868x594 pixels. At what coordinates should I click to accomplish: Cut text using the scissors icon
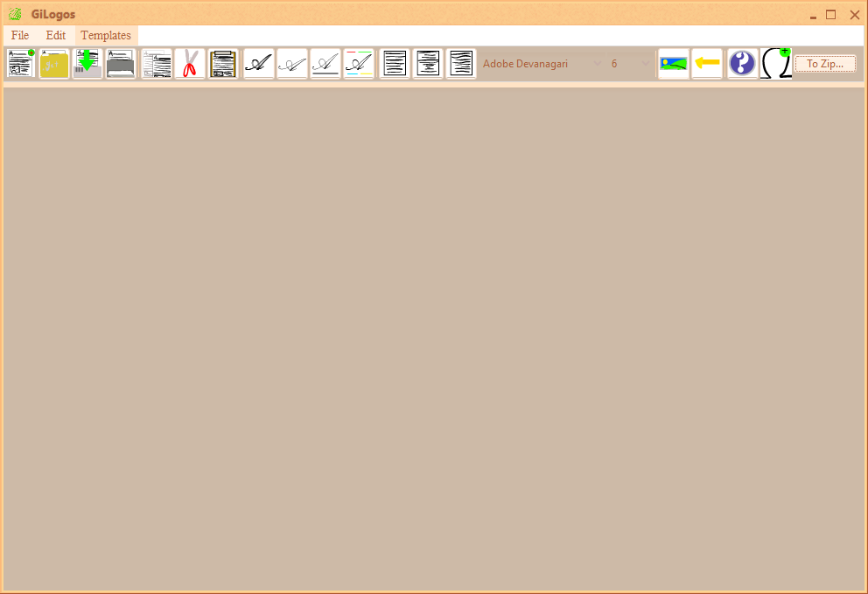click(x=190, y=63)
